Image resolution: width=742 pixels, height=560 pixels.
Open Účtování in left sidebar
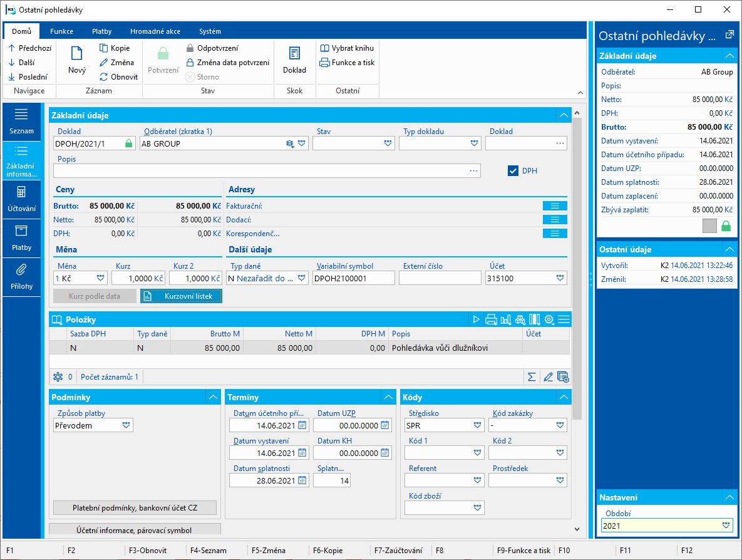(22, 199)
